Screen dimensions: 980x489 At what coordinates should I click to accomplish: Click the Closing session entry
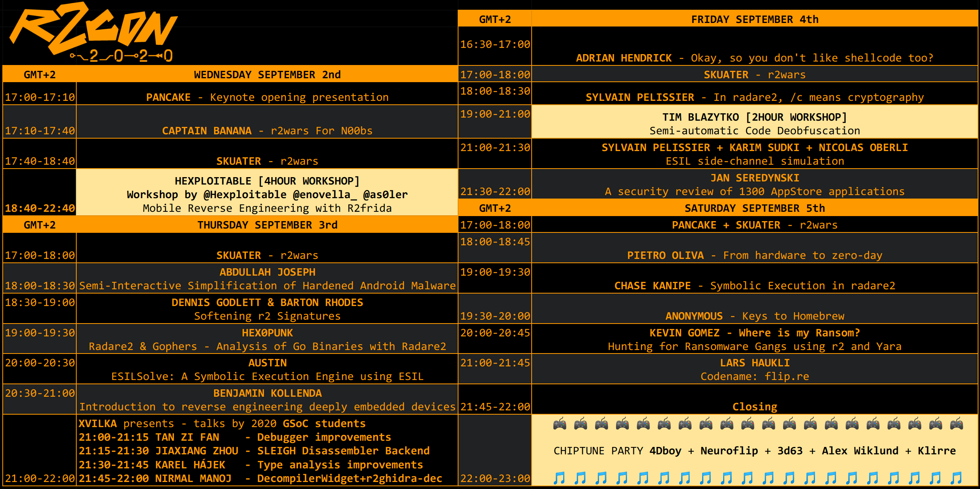point(754,406)
